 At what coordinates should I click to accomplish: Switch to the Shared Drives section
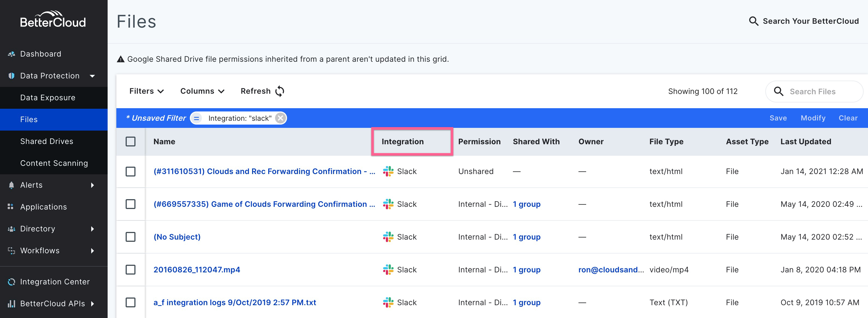(x=47, y=141)
